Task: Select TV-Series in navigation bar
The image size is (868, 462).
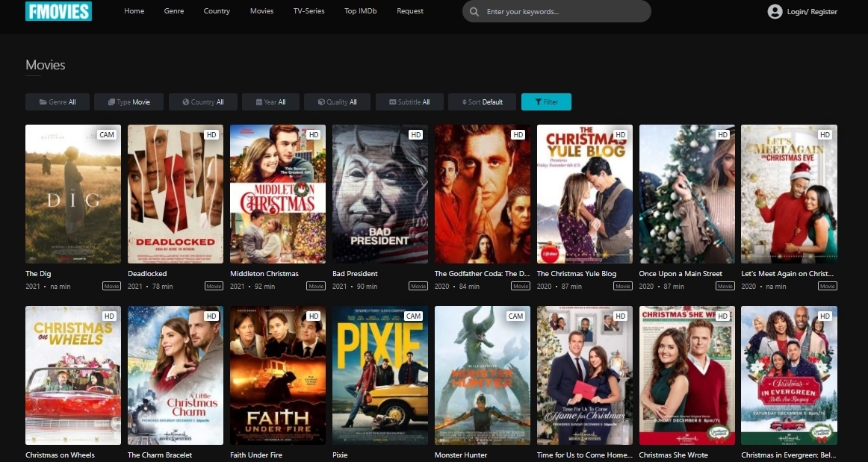Action: click(x=309, y=11)
